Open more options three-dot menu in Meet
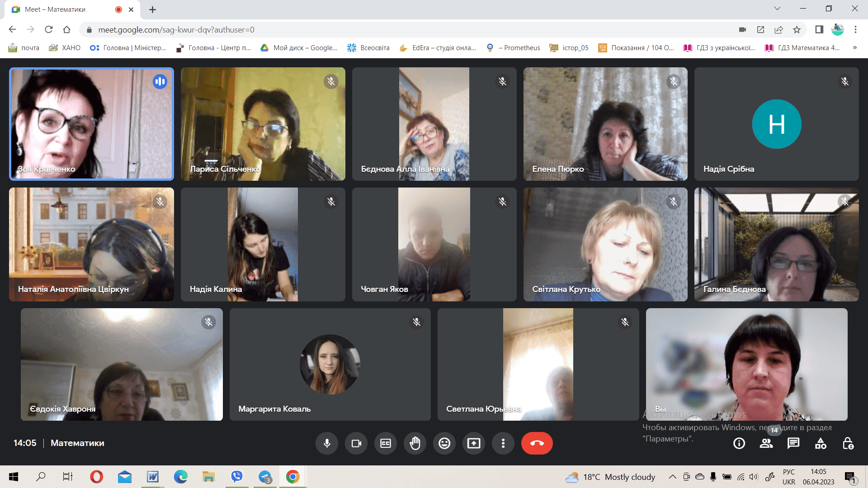Viewport: 868px width, 488px height. (503, 443)
